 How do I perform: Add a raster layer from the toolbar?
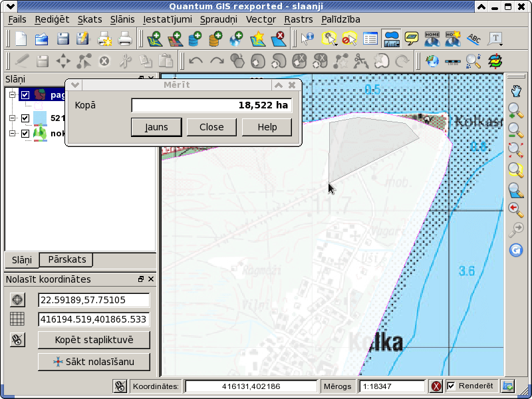pyautogui.click(x=176, y=39)
